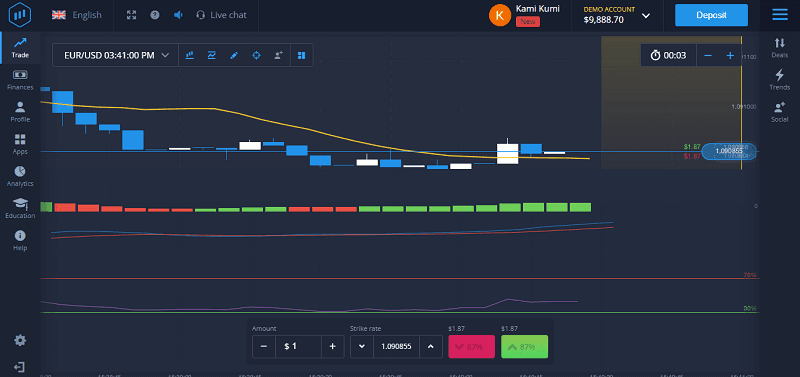Click the New status badge

coord(528,21)
